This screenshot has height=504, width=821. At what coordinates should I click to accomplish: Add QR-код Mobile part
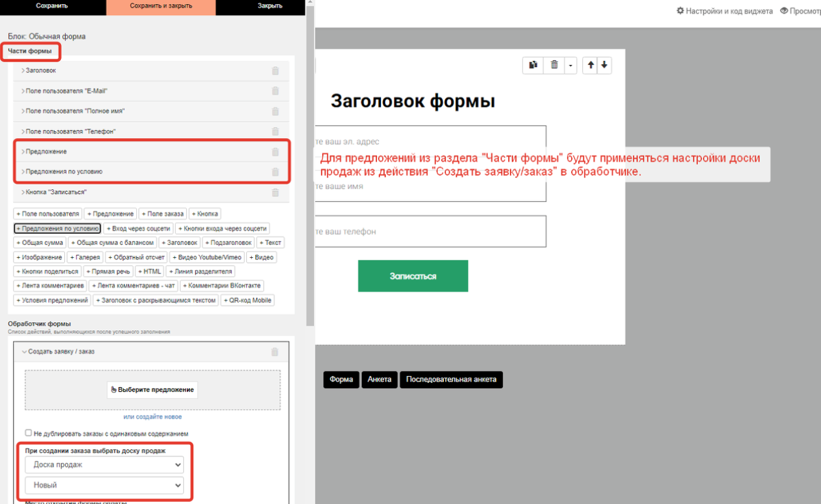(x=248, y=300)
